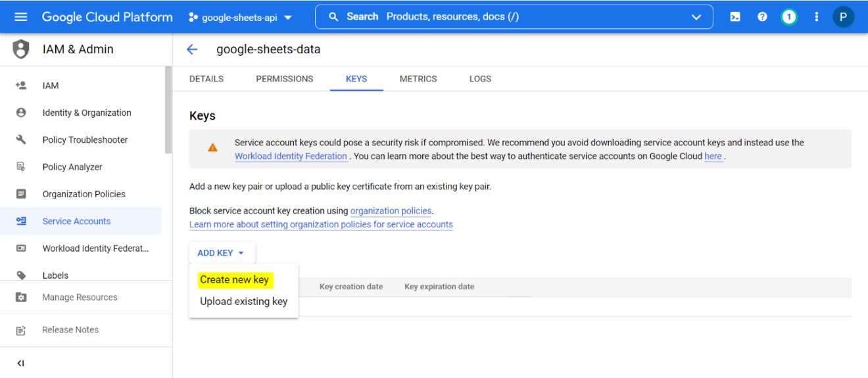
Task: Open Learn more about setting organization policies
Action: [321, 224]
